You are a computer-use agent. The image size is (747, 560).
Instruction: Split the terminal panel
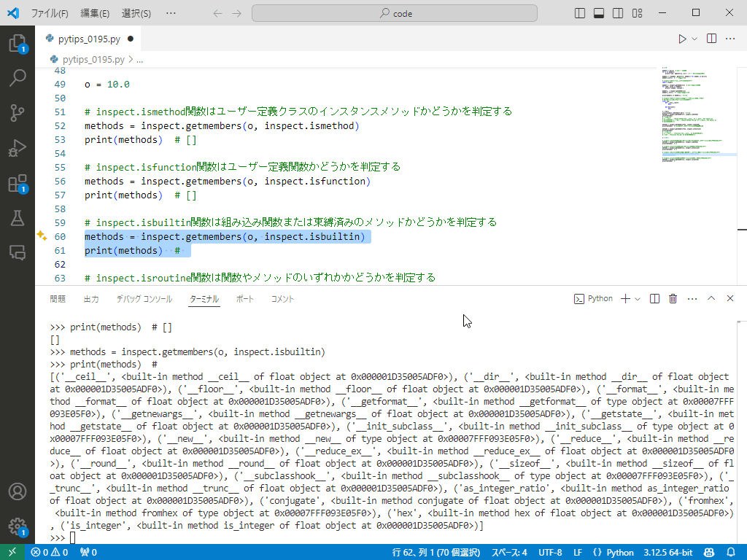pos(654,299)
